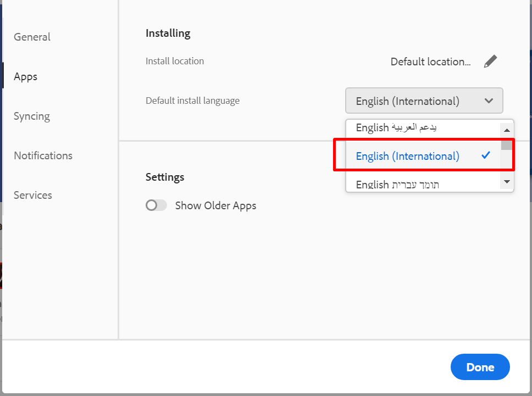The width and height of the screenshot is (532, 396).
Task: Click the closed Default install language combo box
Action: (424, 101)
